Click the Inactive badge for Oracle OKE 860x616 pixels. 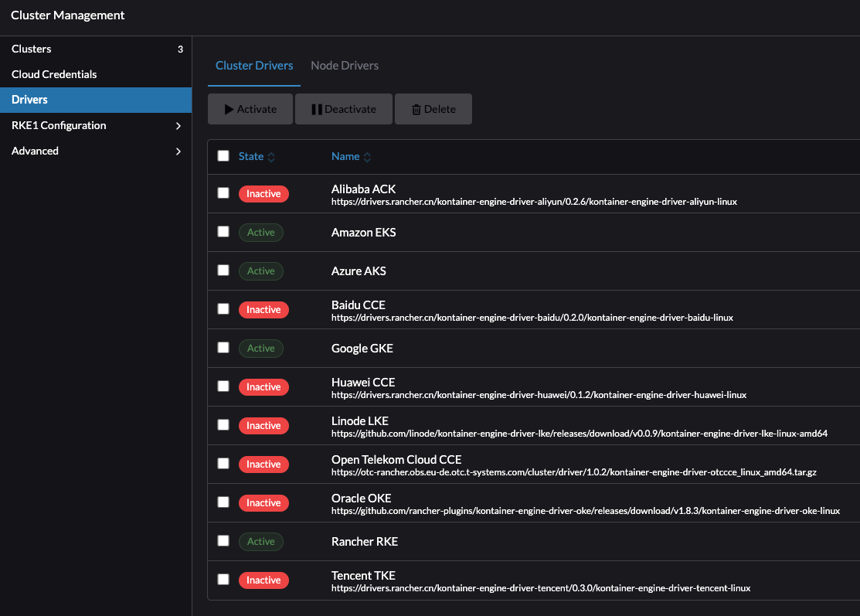263,503
